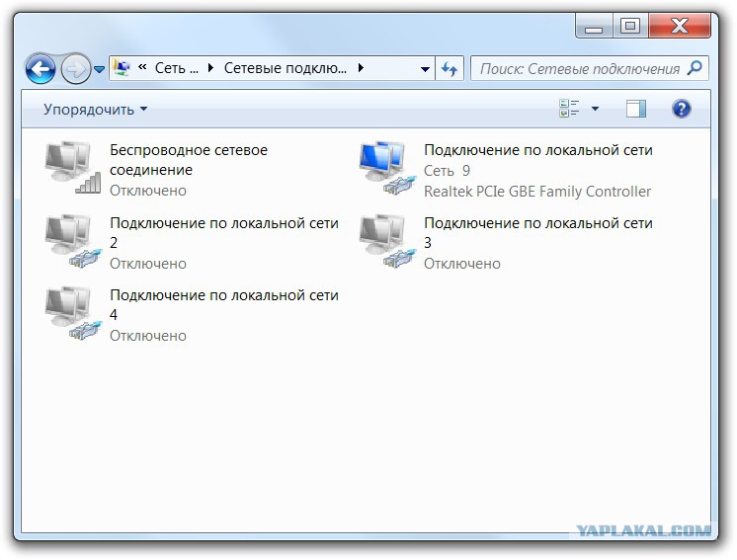Expand the arrow after 'Сетевые подклю...' breadcrumb
737x560 pixels.
pyautogui.click(x=361, y=68)
